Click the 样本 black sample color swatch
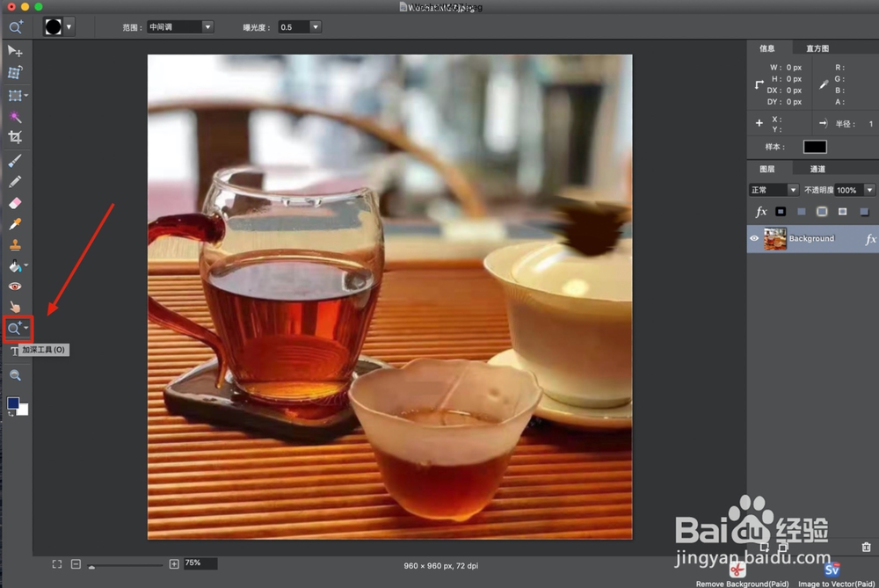Image resolution: width=879 pixels, height=588 pixels. pos(815,147)
